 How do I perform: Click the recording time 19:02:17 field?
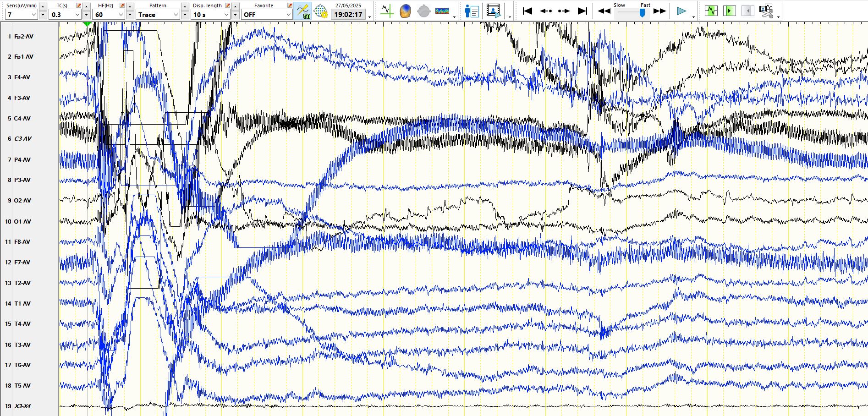348,15
